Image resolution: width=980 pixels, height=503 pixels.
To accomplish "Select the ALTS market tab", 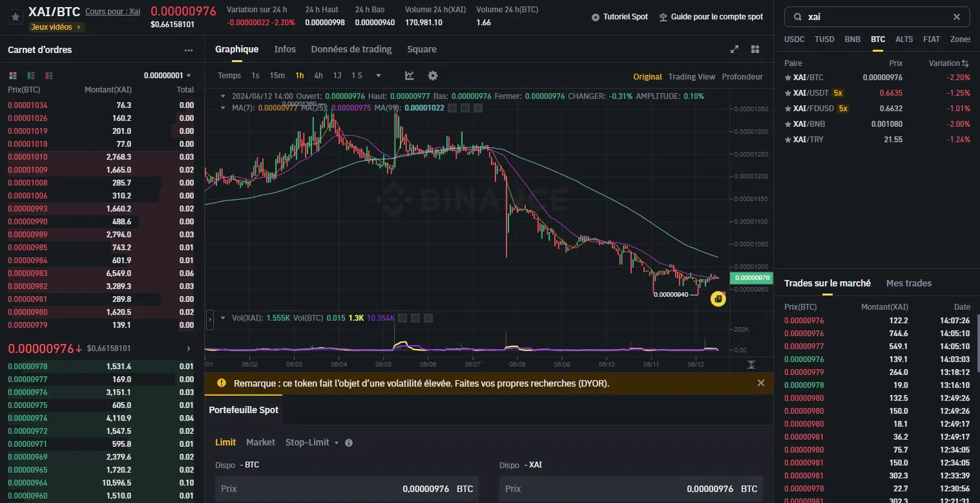I will pos(904,39).
